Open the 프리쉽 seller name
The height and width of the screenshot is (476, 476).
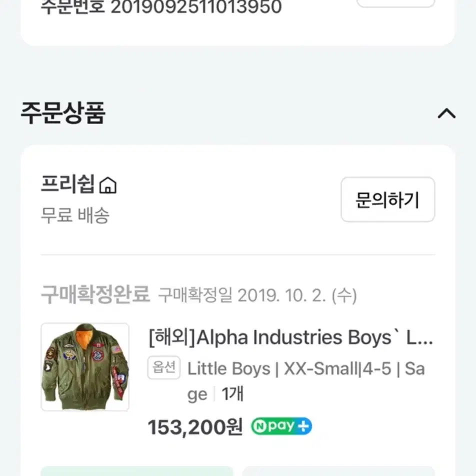point(68,184)
